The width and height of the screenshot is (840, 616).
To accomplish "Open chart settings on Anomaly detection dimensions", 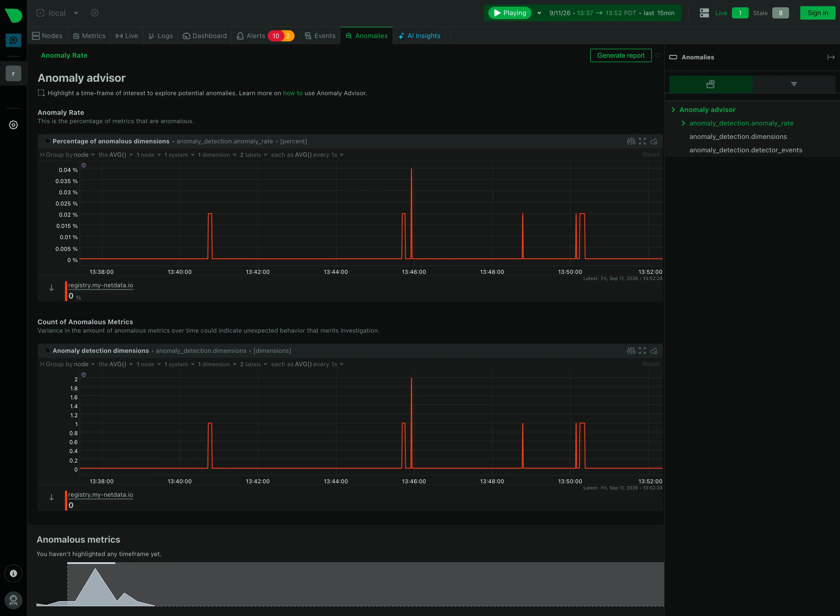I will tap(631, 351).
